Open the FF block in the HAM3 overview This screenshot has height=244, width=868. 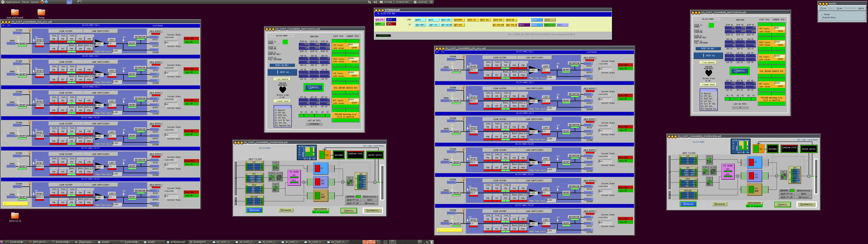click(754, 162)
